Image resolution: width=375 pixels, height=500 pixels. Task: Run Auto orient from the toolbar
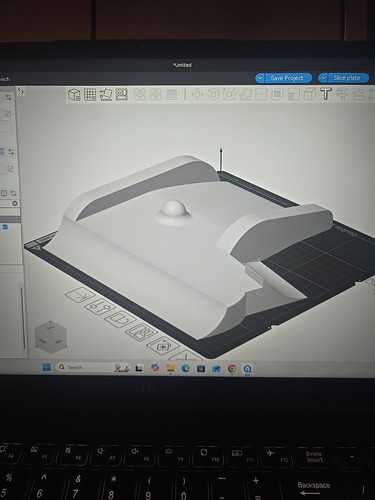(x=106, y=95)
